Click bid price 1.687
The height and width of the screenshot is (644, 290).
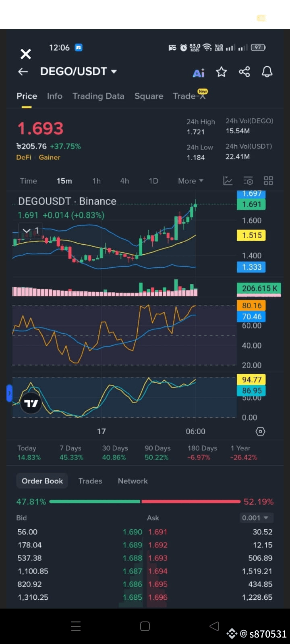pos(133,571)
